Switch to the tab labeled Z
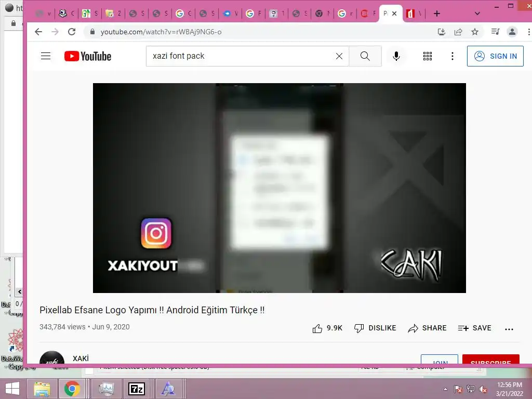The height and width of the screenshot is (399, 532). pyautogui.click(x=114, y=14)
